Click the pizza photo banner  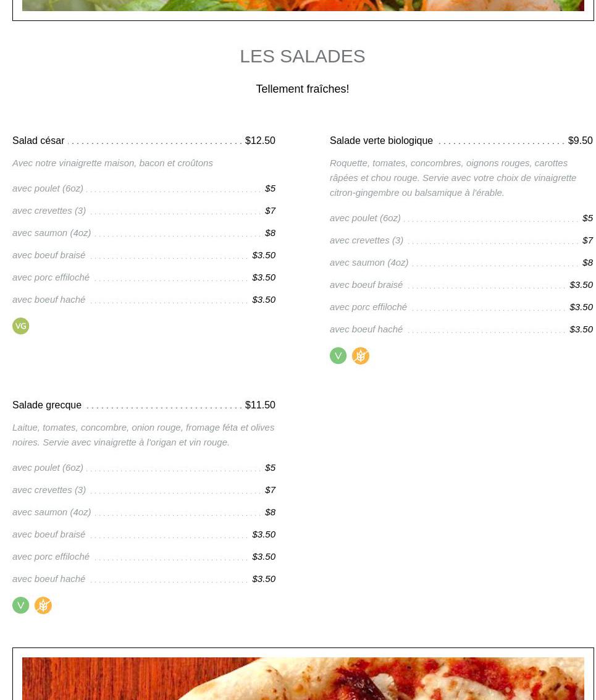point(303,678)
